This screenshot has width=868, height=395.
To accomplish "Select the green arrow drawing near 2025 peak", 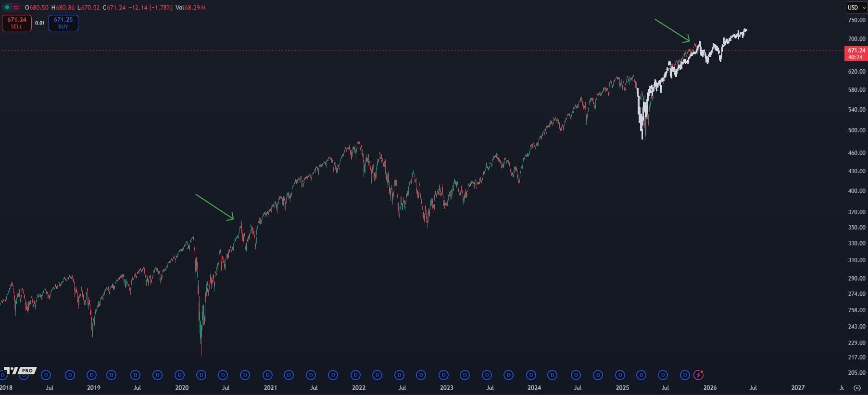I will [x=672, y=31].
